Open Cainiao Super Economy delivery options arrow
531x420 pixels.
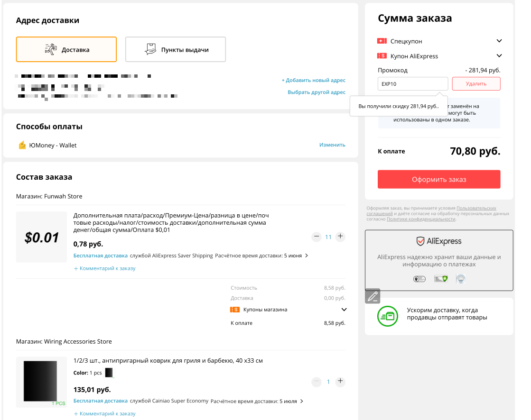point(302,401)
